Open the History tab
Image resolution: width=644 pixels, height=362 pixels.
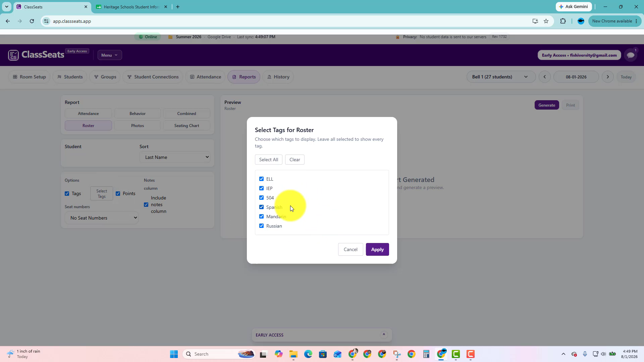(278, 77)
